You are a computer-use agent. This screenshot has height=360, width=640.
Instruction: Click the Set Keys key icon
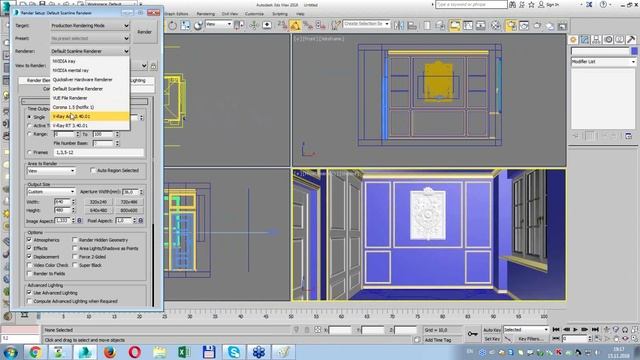(473, 334)
